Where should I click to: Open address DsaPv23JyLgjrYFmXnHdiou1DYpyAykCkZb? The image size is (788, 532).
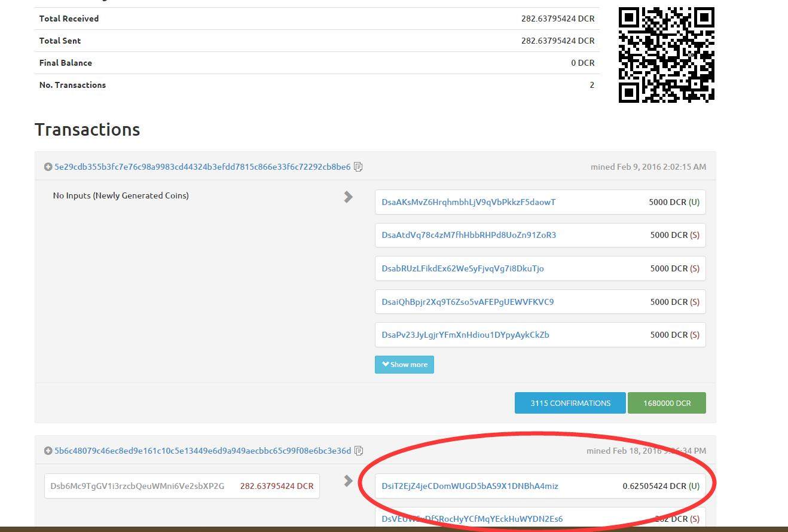tap(465, 335)
